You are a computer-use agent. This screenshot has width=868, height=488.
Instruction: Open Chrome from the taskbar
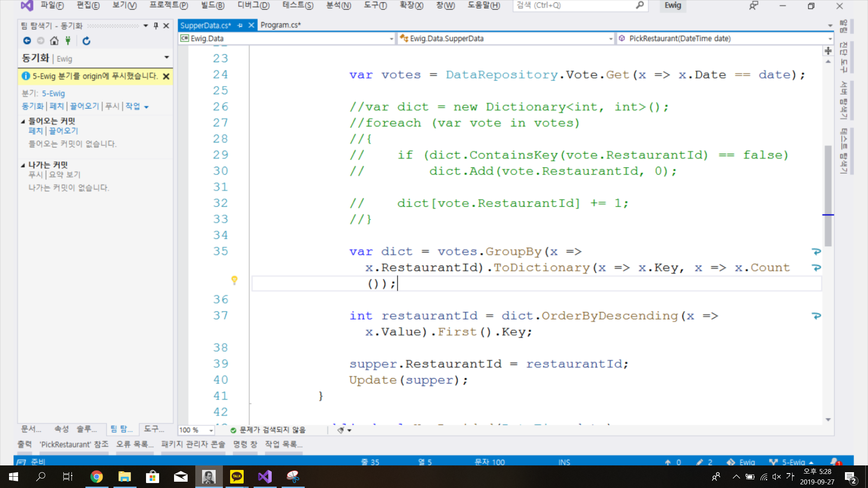pos(96,477)
